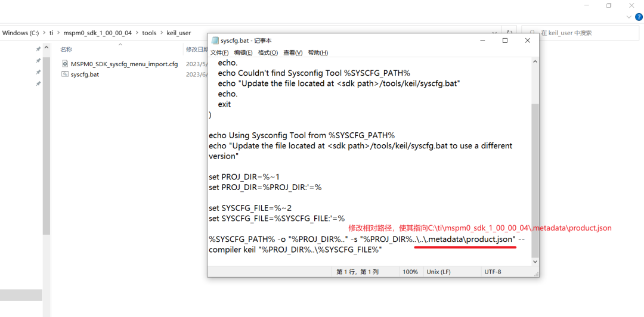
Task: Expand chevron after mspm0_sdk_1_00_00_04 in breadcrumb
Action: [x=137, y=33]
